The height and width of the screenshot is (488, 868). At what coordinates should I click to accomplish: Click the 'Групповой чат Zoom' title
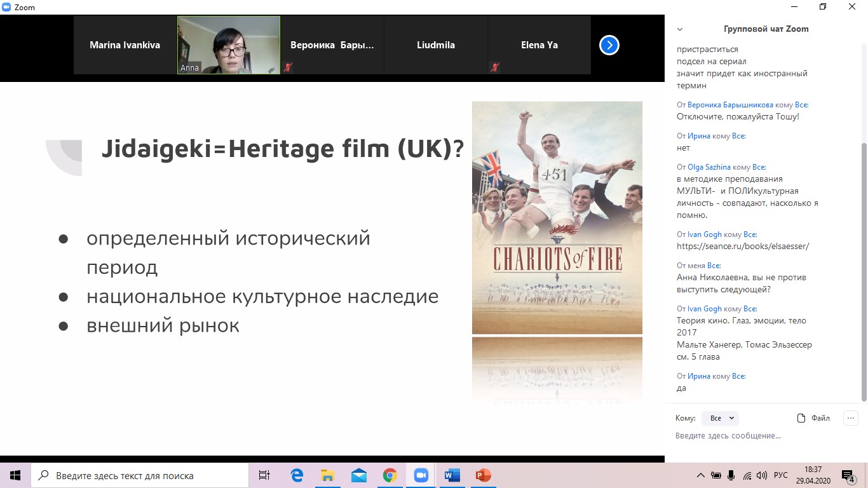pos(766,29)
